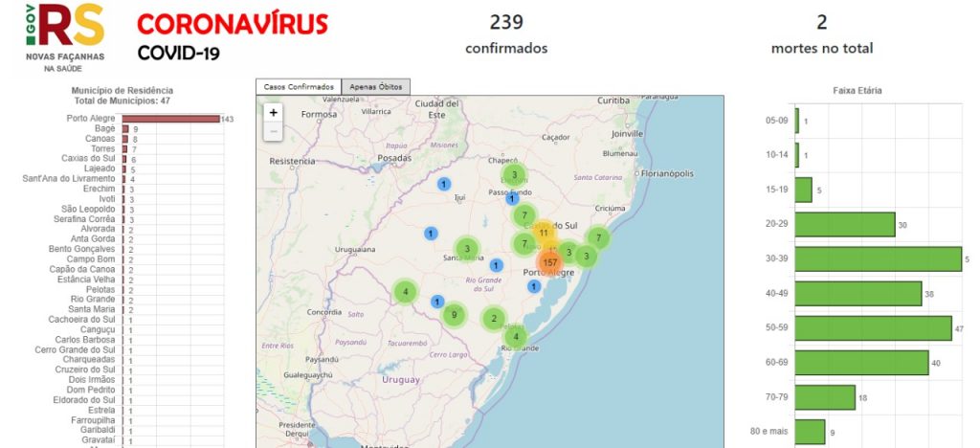This screenshot has width=980, height=448.
Task: Open green 4 cluster near Rio Grande
Action: [x=516, y=336]
